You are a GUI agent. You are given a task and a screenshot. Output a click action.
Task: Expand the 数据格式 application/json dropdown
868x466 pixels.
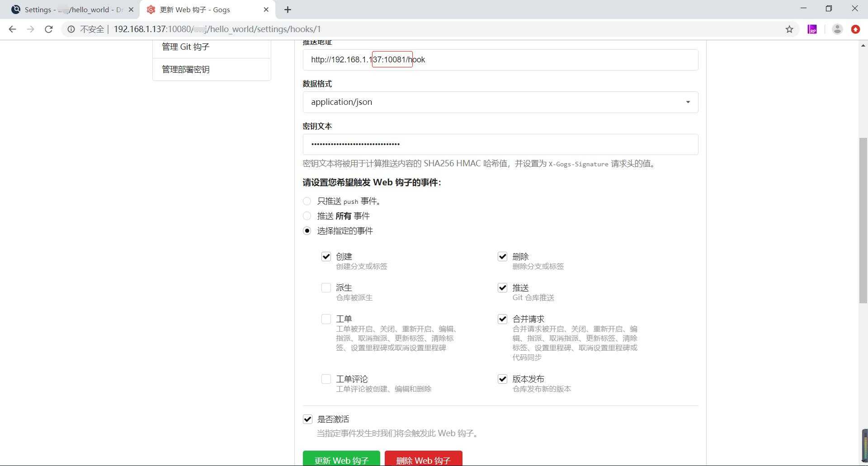[x=500, y=102]
